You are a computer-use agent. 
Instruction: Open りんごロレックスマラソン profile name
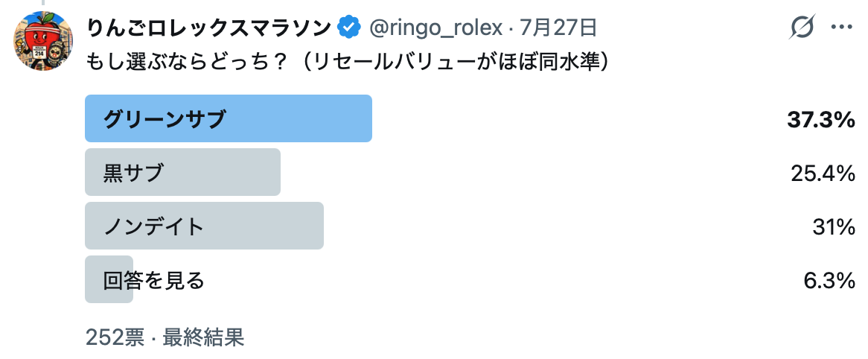(x=209, y=27)
